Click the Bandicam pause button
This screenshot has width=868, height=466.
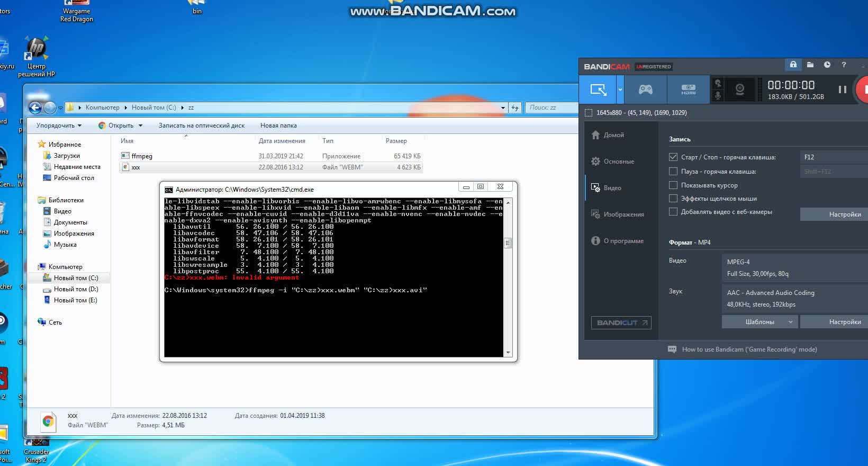click(x=842, y=89)
